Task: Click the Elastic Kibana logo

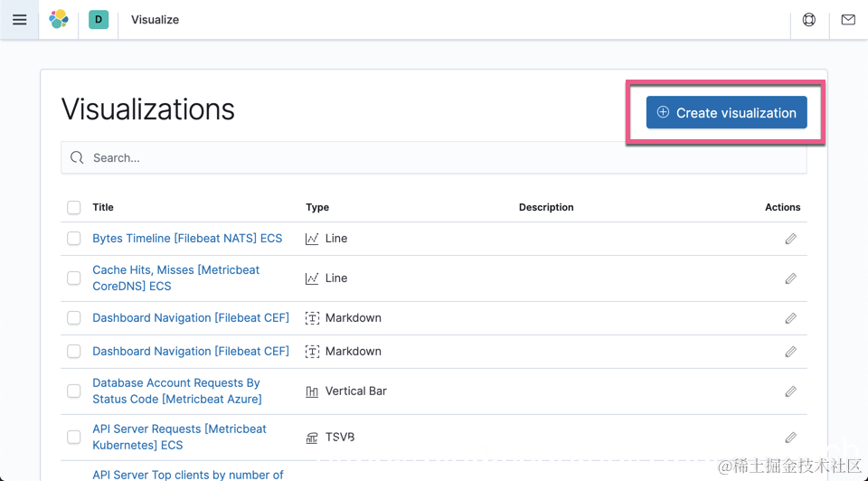Action: (59, 19)
